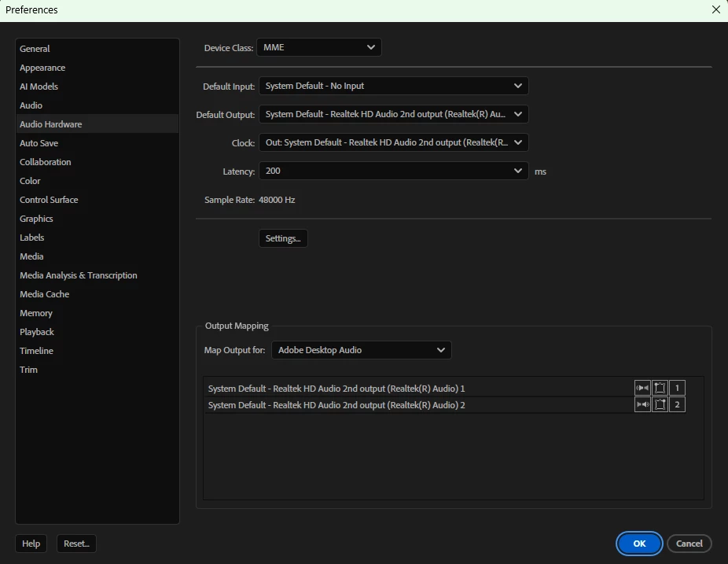Click right stereo speaker icon for output 2
Image resolution: width=728 pixels, height=564 pixels.
coord(642,404)
